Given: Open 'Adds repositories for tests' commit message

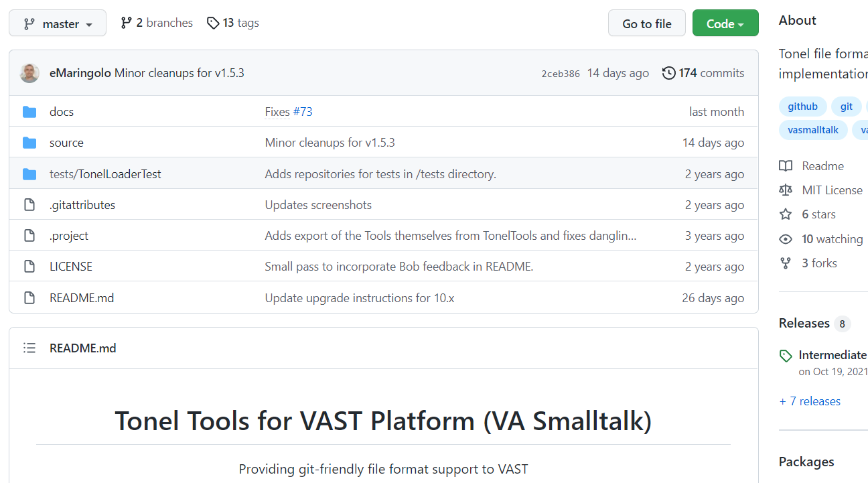Looking at the screenshot, I should click(380, 174).
